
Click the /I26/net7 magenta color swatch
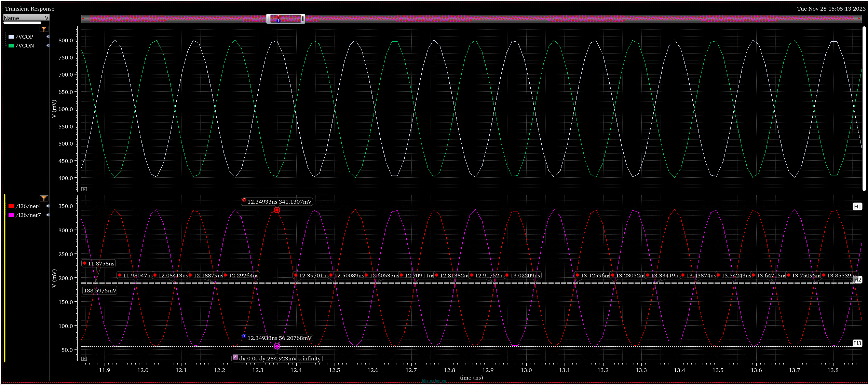click(x=11, y=215)
